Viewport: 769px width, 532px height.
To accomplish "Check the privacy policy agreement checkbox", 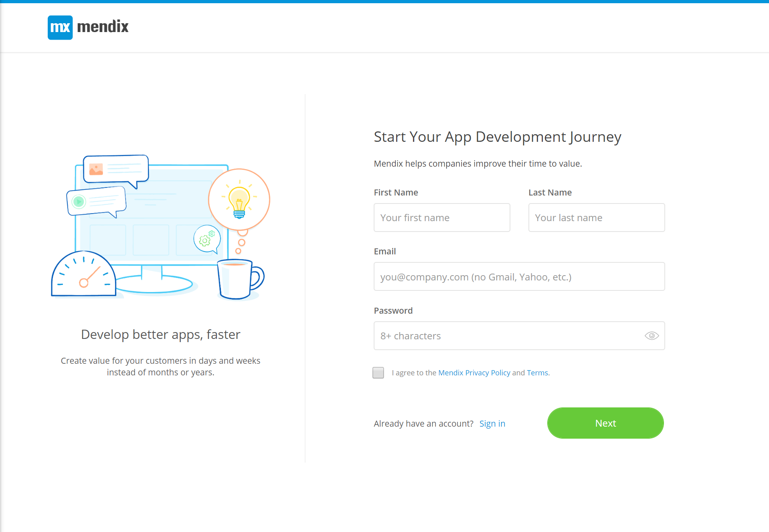I will [378, 373].
